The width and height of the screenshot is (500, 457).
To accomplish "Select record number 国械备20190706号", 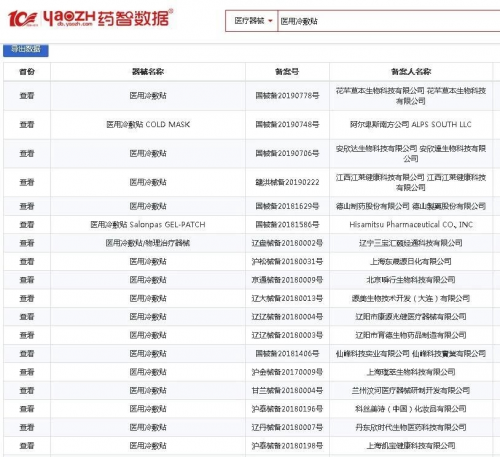I will tap(287, 153).
